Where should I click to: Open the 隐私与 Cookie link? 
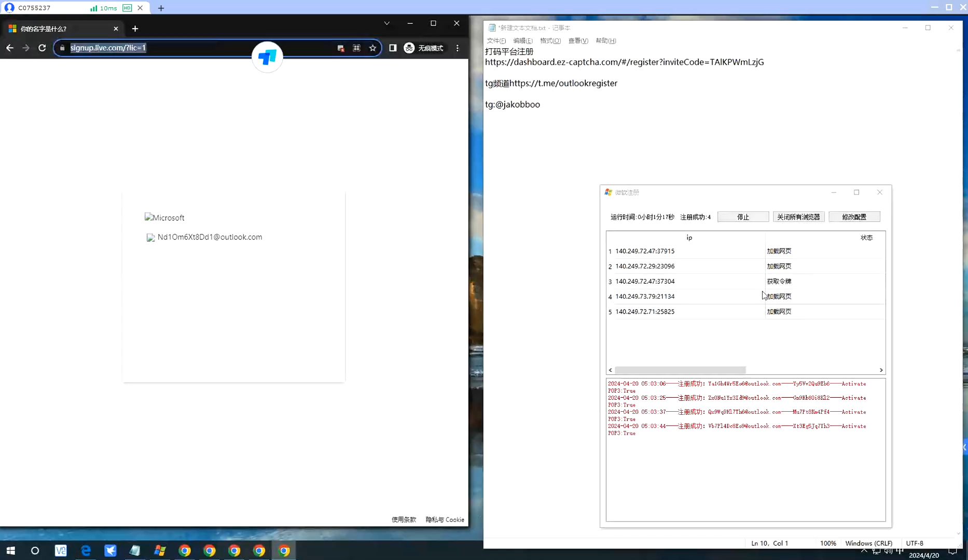pyautogui.click(x=445, y=520)
